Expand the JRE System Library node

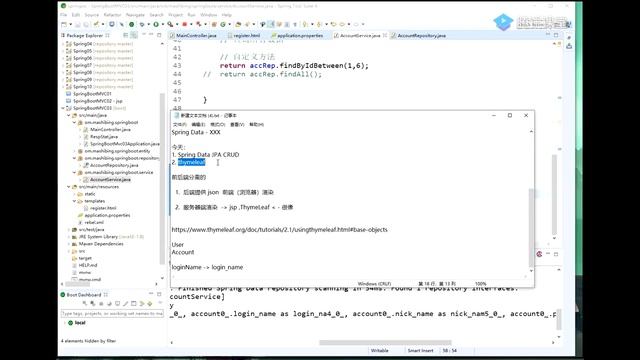click(x=69, y=237)
